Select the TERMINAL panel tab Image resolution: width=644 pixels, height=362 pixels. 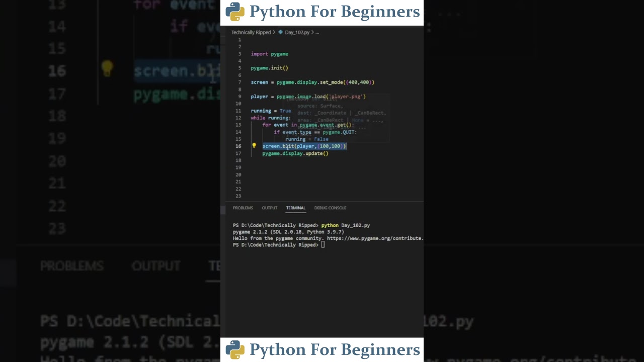pos(295,208)
